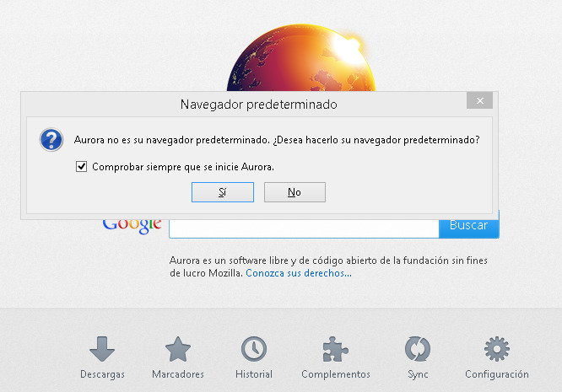Screen dimensions: 562x392
Task: Open the Marcadores bookmarks star icon
Action: click(178, 349)
